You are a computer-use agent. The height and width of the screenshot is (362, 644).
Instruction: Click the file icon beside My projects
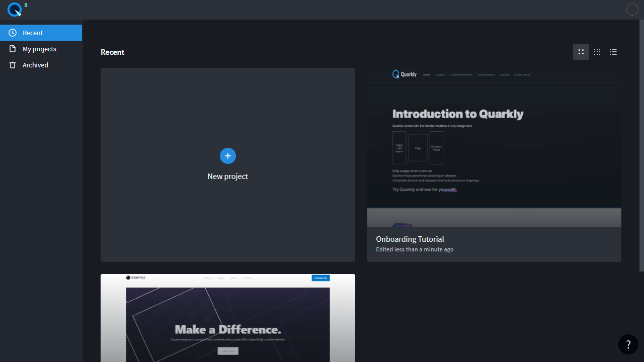pos(13,49)
